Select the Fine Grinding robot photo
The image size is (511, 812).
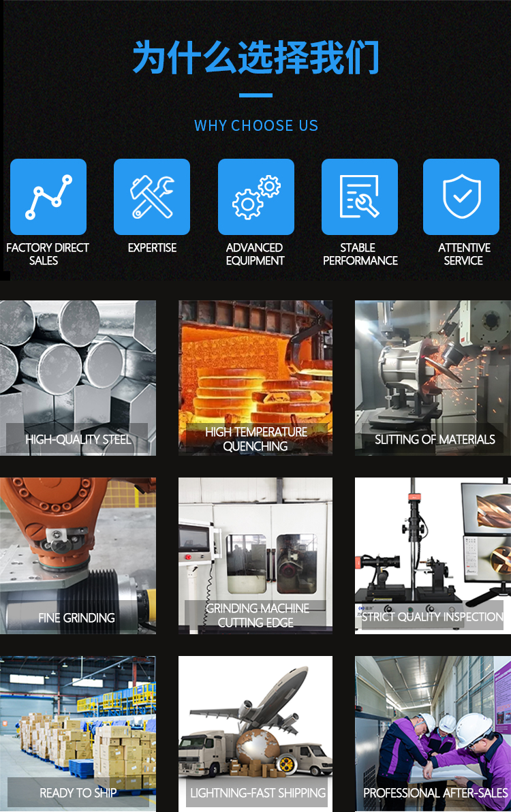[78, 556]
